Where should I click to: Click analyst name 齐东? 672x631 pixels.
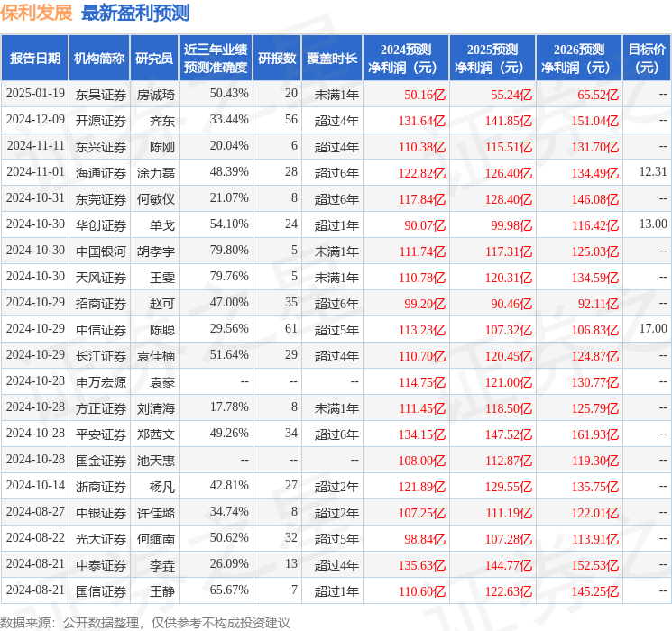[x=162, y=121]
